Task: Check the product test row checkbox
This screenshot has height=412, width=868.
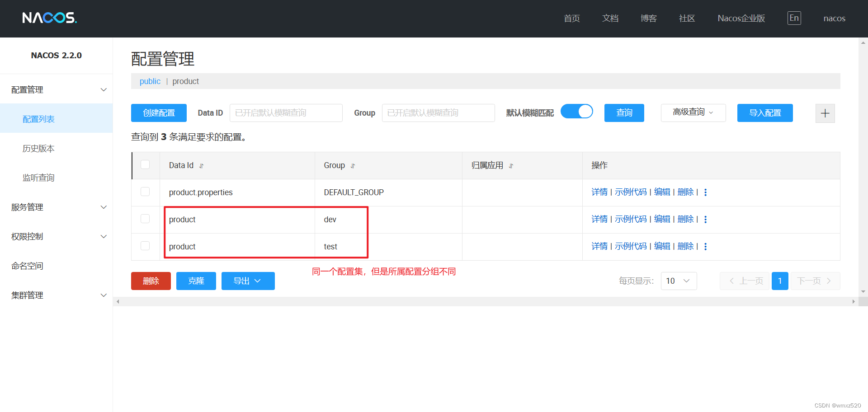Action: click(x=145, y=246)
